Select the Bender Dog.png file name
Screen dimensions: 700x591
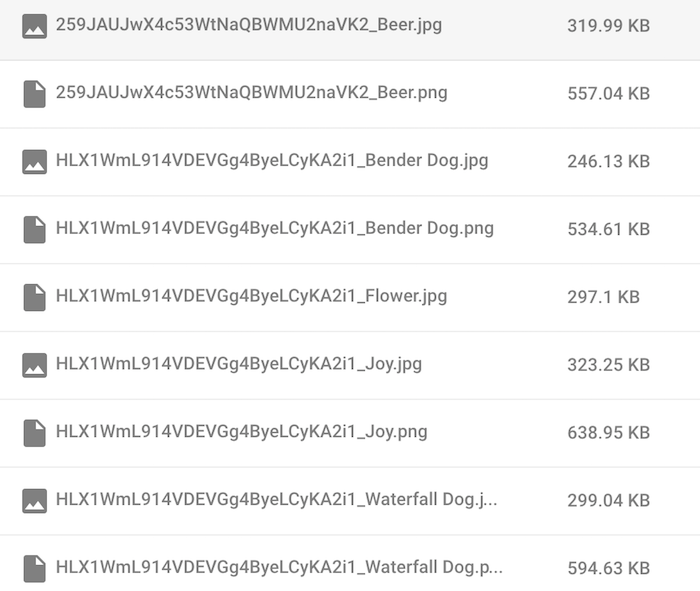pyautogui.click(x=275, y=229)
